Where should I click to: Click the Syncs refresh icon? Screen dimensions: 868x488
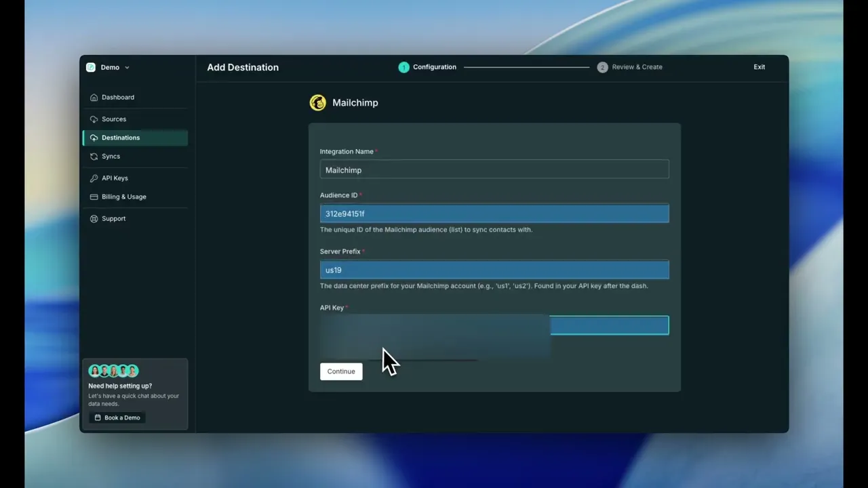pos(94,157)
